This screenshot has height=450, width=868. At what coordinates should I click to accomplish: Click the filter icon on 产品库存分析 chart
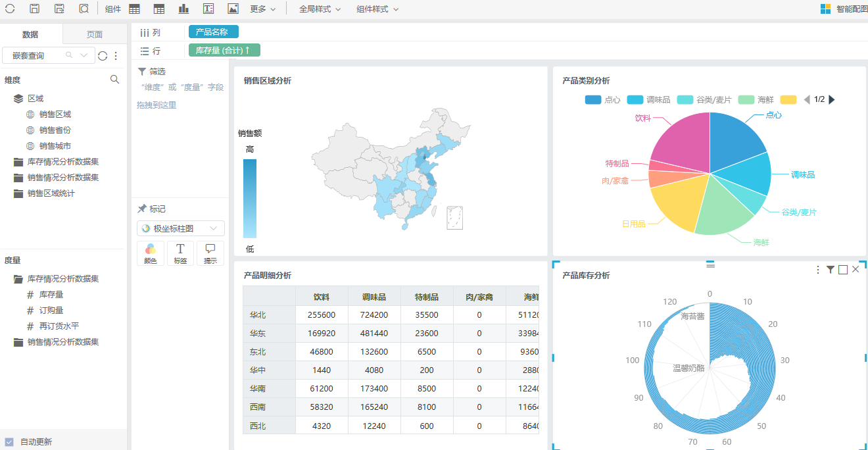pos(831,270)
